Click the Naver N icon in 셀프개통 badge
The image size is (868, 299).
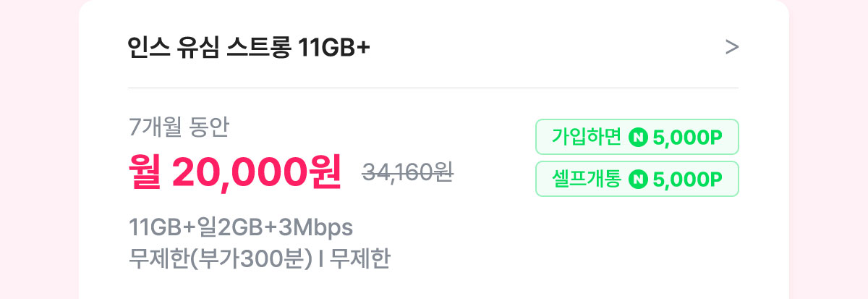pos(638,179)
